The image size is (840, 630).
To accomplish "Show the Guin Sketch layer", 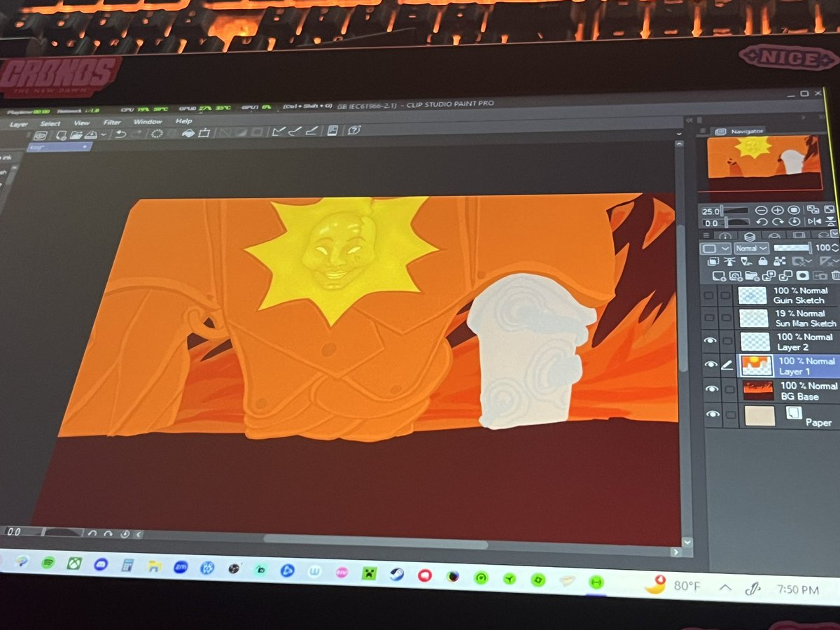I will point(709,295).
